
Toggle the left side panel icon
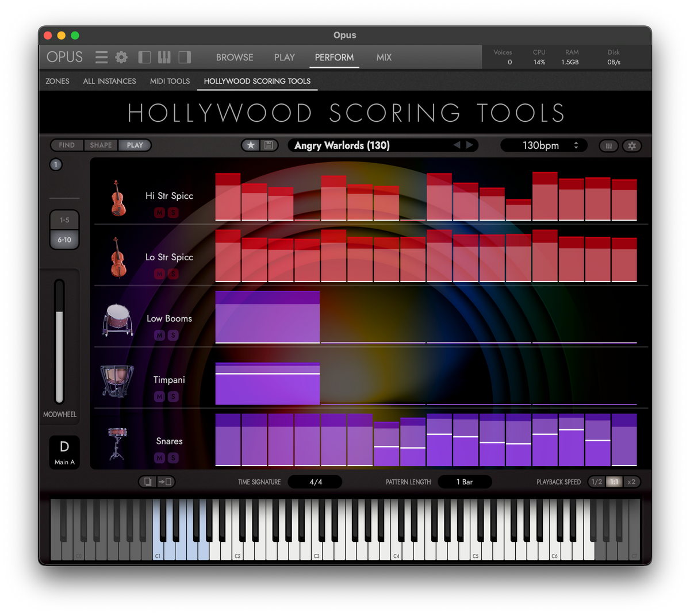click(x=145, y=57)
